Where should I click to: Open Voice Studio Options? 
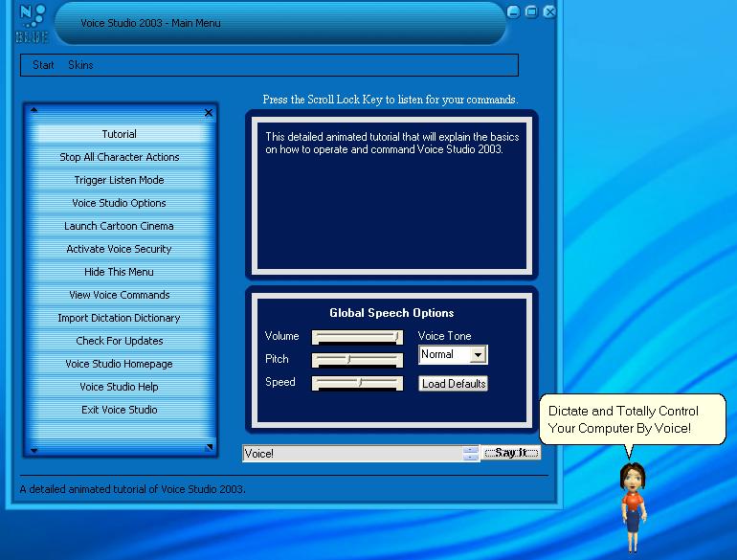point(120,203)
